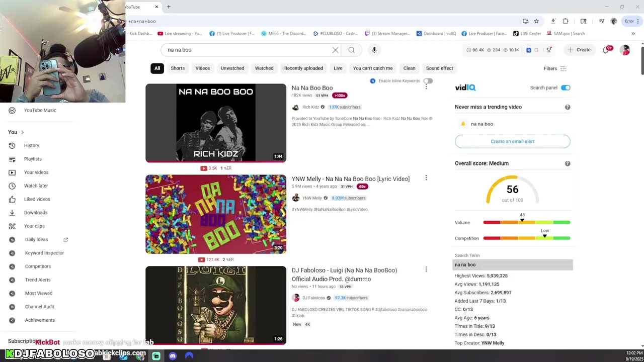
Task: Select the Sound effect filter chip
Action: pos(440,68)
